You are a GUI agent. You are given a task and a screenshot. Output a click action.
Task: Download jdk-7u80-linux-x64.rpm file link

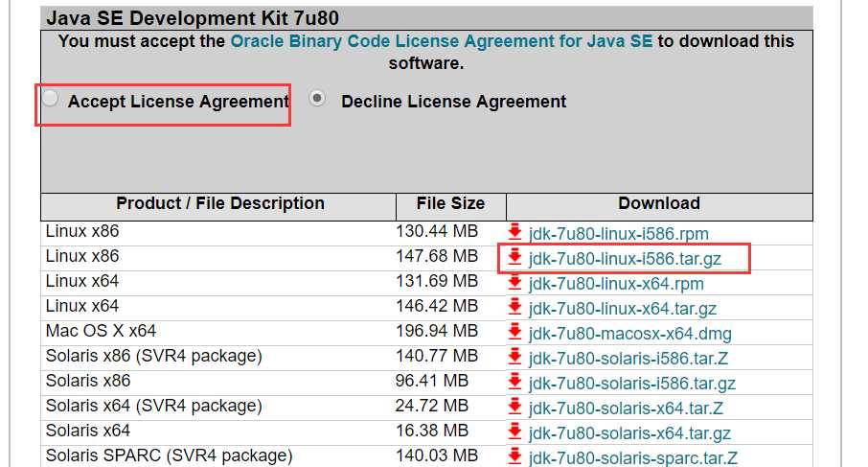[616, 284]
